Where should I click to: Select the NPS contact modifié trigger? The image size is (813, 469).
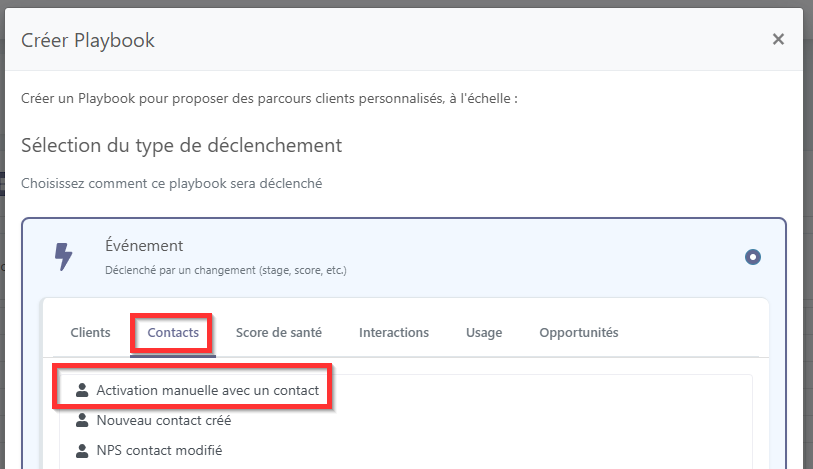point(159,450)
